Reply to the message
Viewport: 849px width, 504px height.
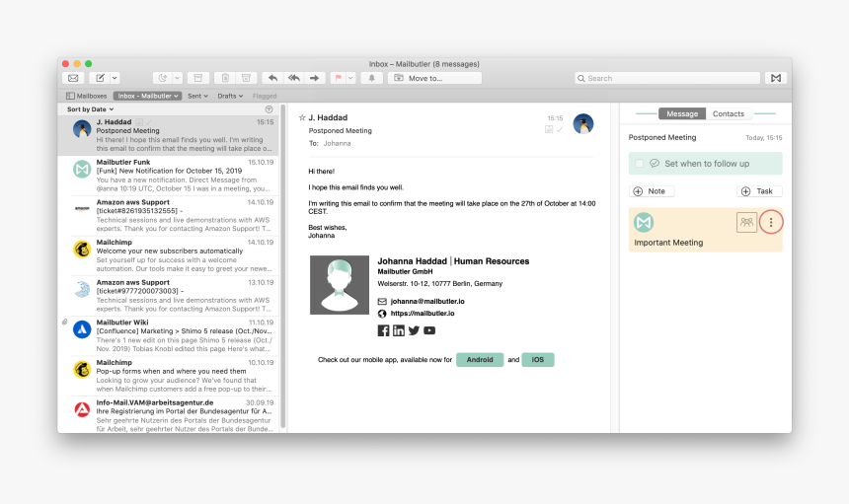pyautogui.click(x=272, y=78)
